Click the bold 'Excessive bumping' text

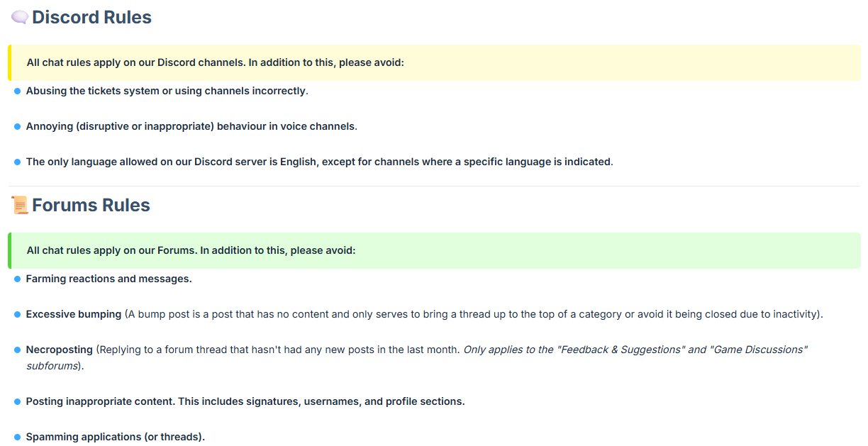pyautogui.click(x=74, y=314)
